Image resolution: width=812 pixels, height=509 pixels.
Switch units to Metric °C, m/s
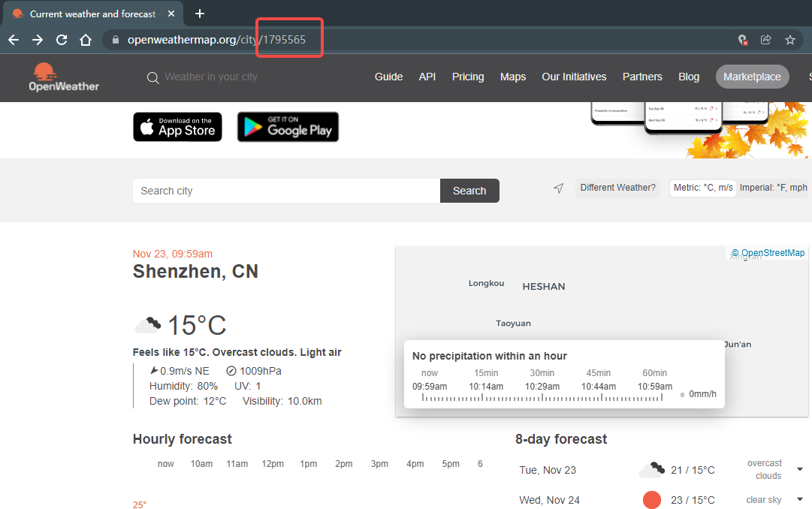point(703,188)
